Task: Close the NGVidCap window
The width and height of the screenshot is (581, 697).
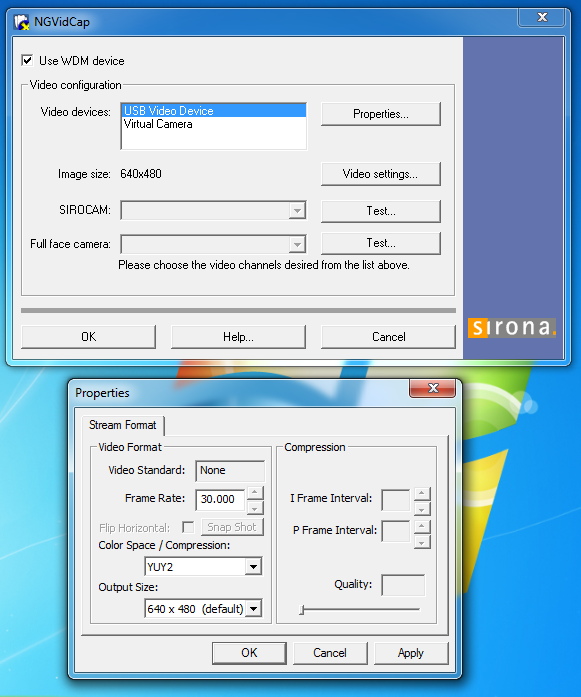Action: point(542,17)
